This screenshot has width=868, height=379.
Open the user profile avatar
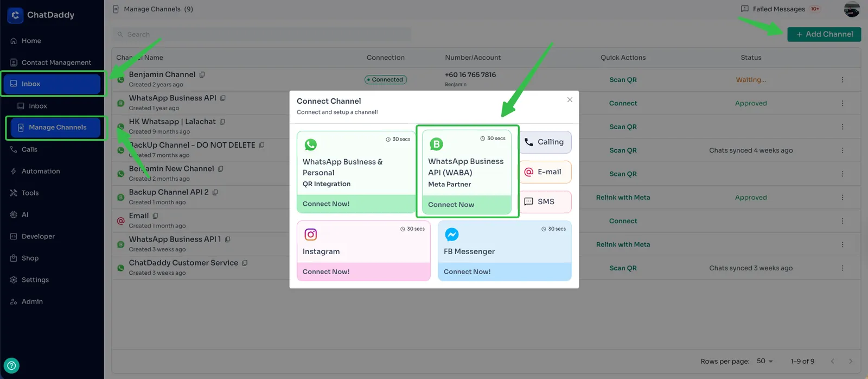tap(852, 9)
